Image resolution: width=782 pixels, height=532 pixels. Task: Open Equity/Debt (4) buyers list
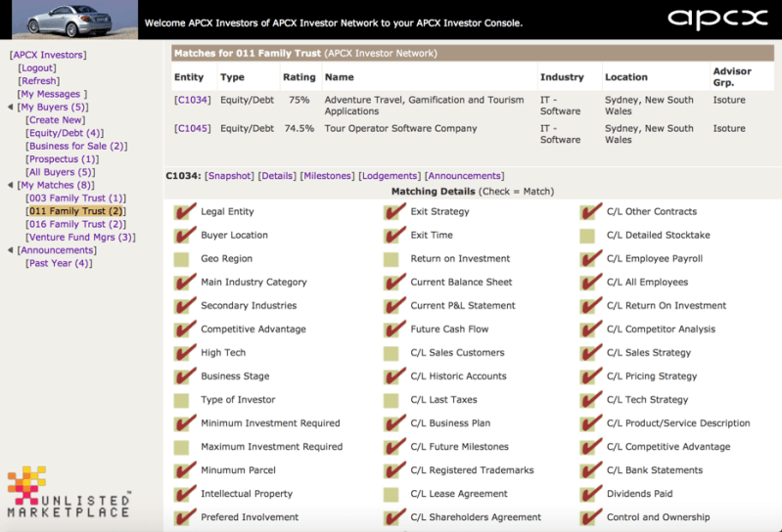(x=65, y=132)
